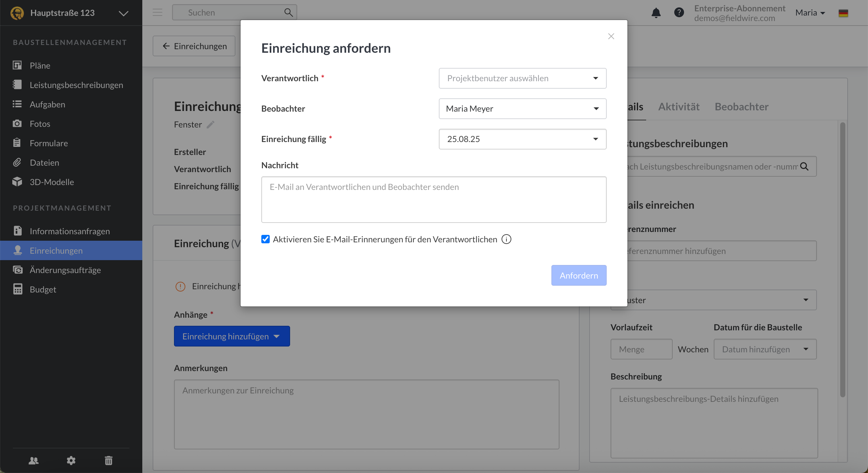Go back to Einreichungen list
The width and height of the screenshot is (868, 473).
[194, 46]
